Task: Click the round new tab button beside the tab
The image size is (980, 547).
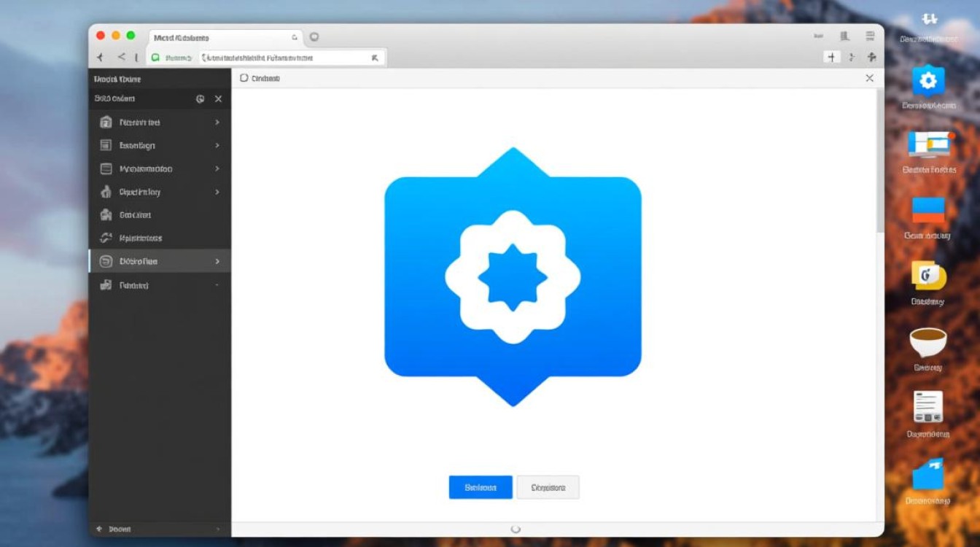Action: [x=314, y=36]
